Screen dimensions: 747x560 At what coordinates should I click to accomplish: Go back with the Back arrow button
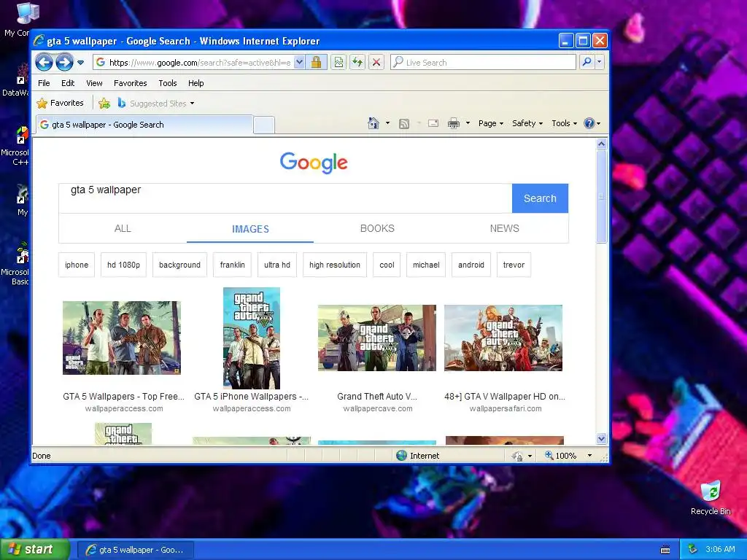pyautogui.click(x=44, y=63)
